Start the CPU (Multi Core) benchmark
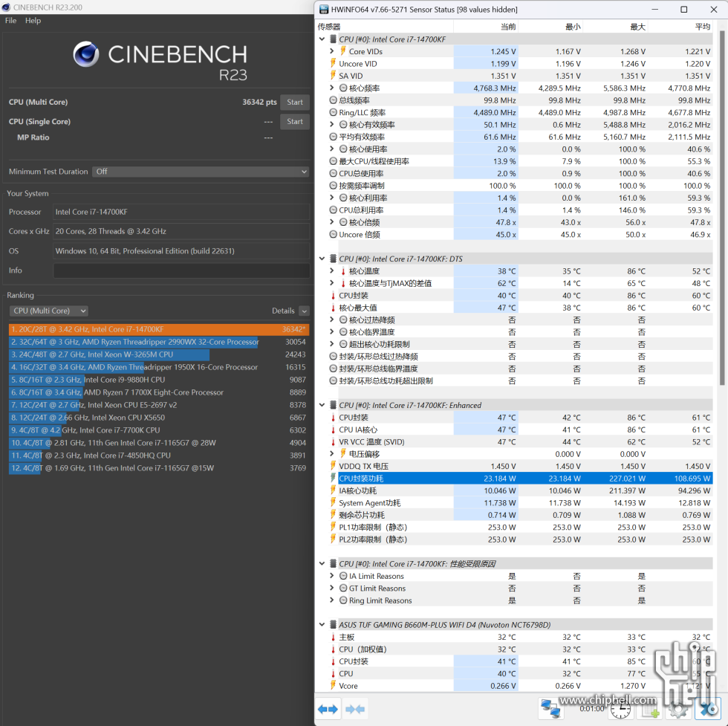Screen dimensions: 728x726 (295, 103)
